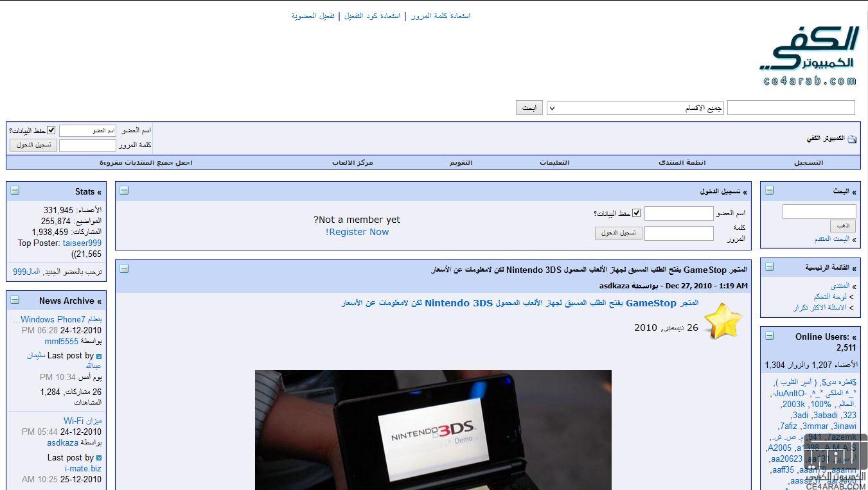Collapse the GameStop Nintendo 3DS article panel

(x=124, y=268)
